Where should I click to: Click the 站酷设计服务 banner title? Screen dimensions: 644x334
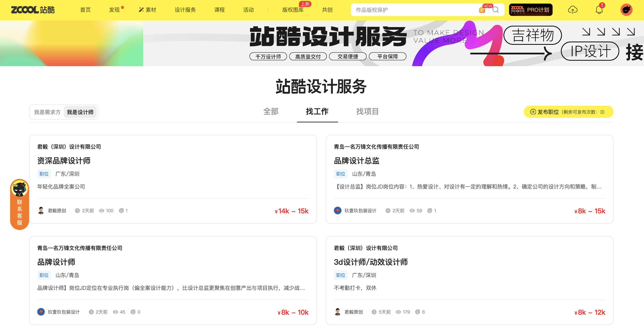[328, 37]
